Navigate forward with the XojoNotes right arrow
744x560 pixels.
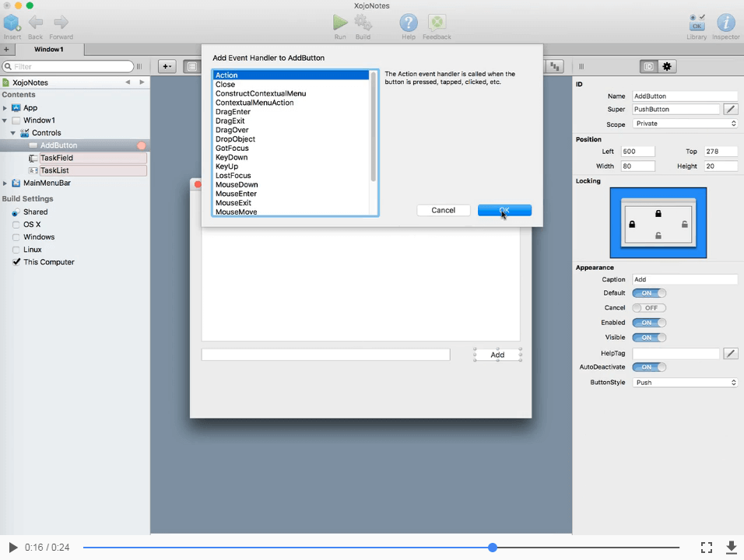142,82
